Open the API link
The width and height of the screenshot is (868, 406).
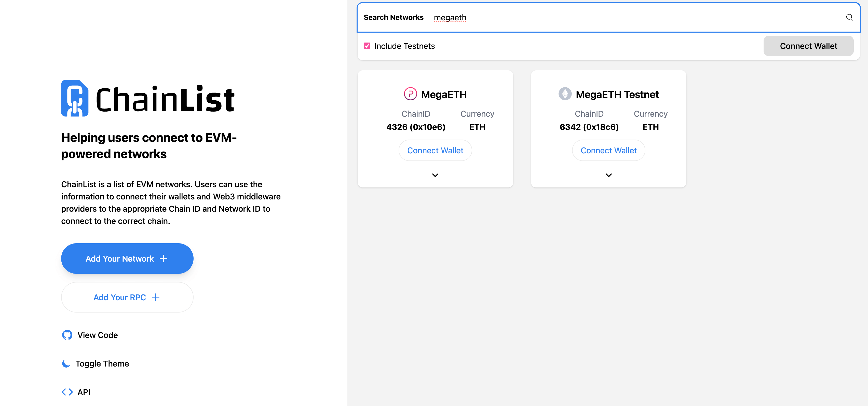[x=84, y=392]
